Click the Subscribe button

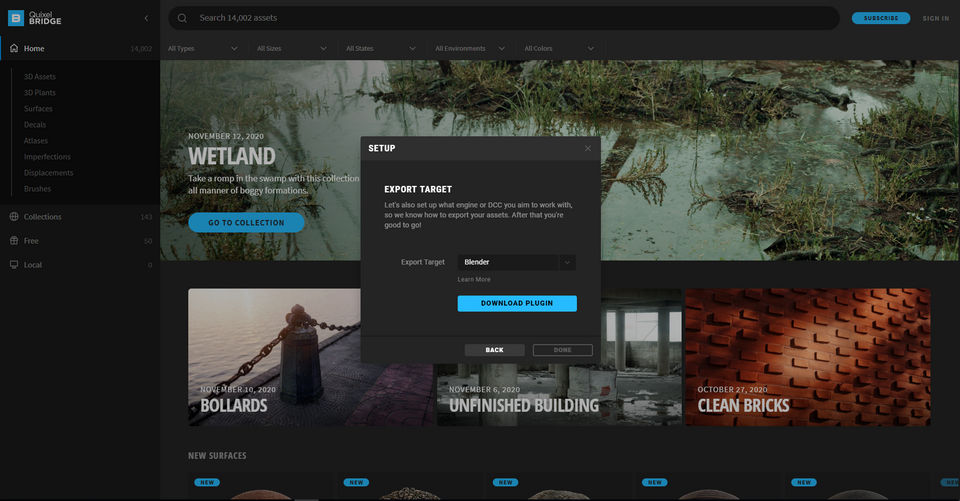[880, 18]
